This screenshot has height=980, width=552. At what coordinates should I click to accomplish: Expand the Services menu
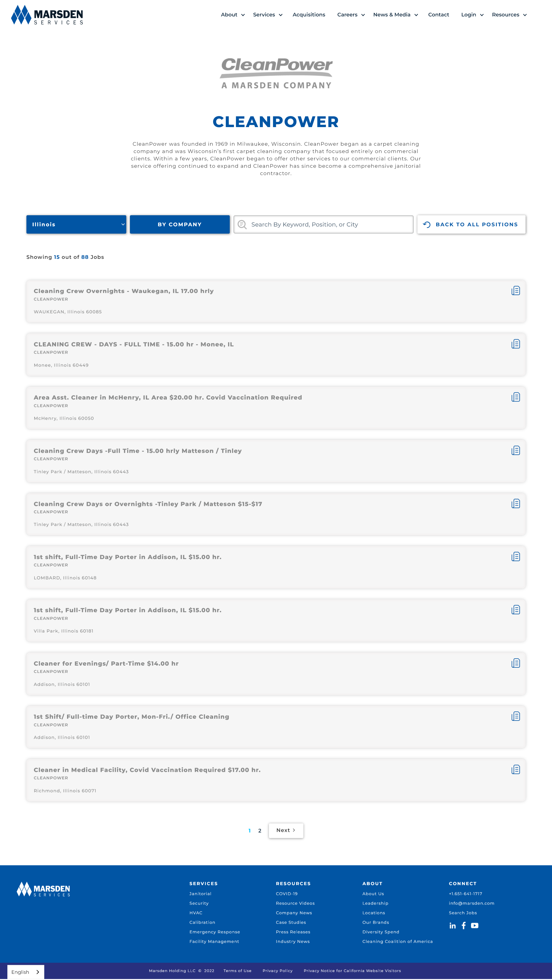click(x=268, y=15)
